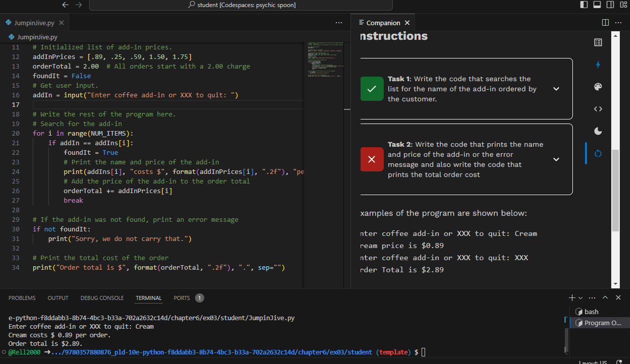630x364 pixels.
Task: Toggle dark mode with the moon icon
Action: [x=598, y=131]
